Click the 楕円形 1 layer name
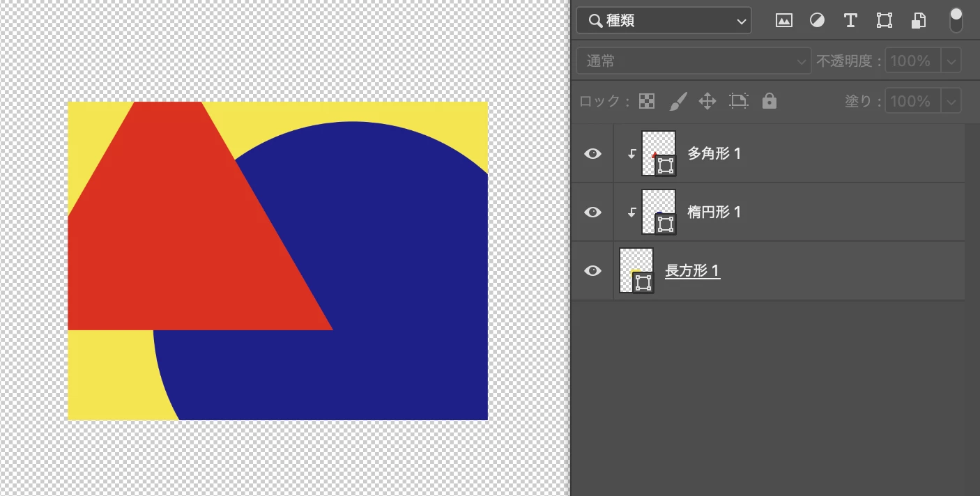 714,212
